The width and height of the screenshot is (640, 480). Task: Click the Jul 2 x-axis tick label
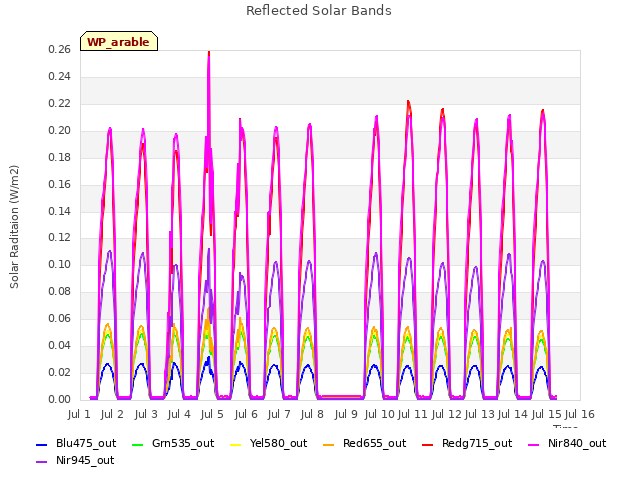(112, 414)
